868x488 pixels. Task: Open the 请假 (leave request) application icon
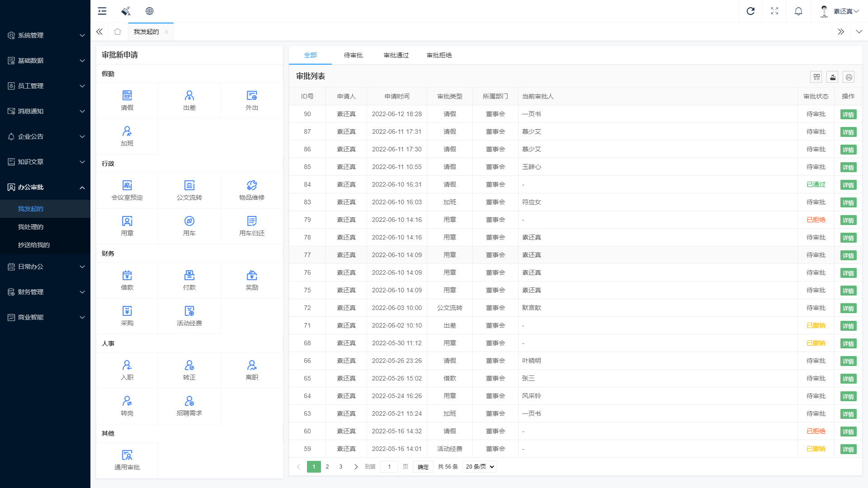pyautogui.click(x=127, y=100)
